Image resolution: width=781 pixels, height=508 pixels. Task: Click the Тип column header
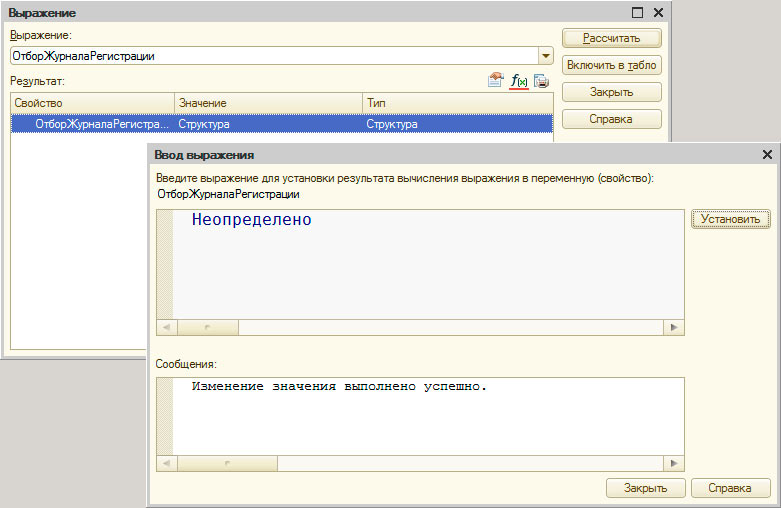click(458, 103)
